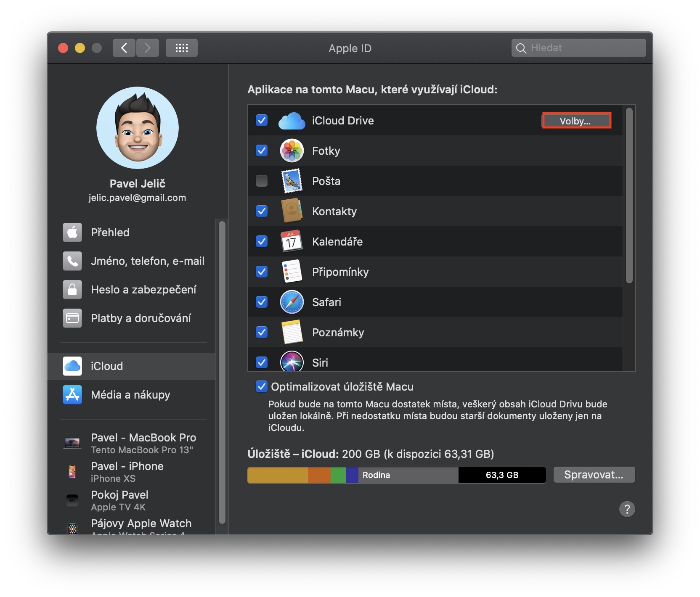The width and height of the screenshot is (700, 597).
Task: Click the lock icon for Heslo a zabezpečení
Action: [72, 290]
